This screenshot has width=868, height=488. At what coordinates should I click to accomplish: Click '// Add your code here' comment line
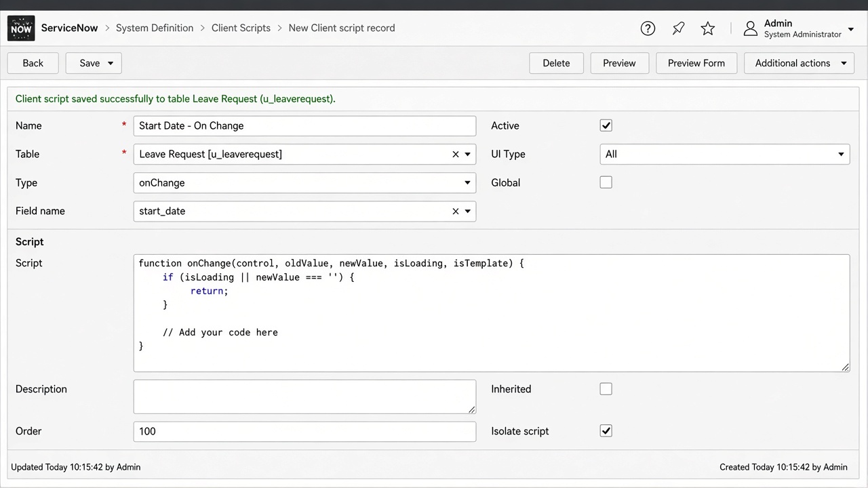click(220, 332)
